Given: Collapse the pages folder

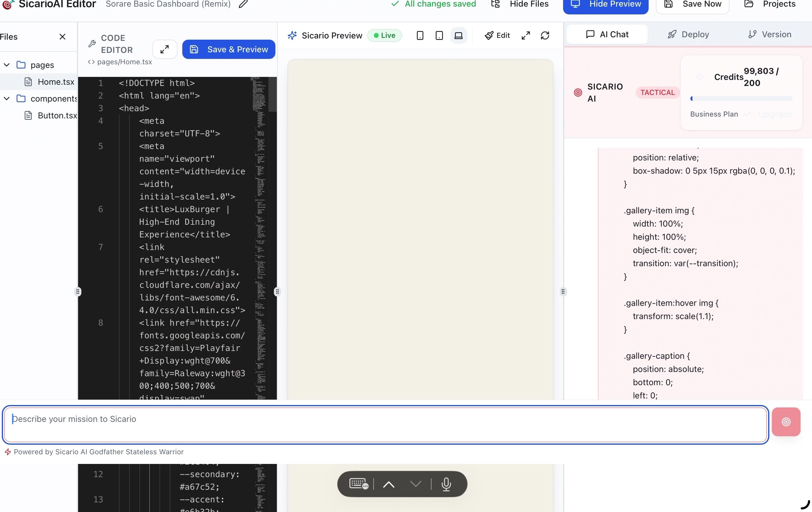Looking at the screenshot, I should pos(7,65).
